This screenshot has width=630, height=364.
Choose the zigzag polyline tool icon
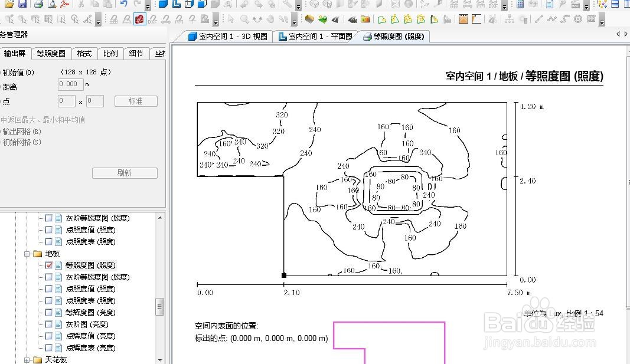click(x=552, y=19)
